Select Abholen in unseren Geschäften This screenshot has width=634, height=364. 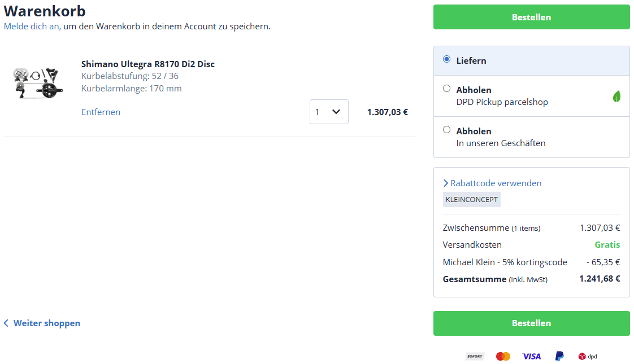pyautogui.click(x=447, y=130)
